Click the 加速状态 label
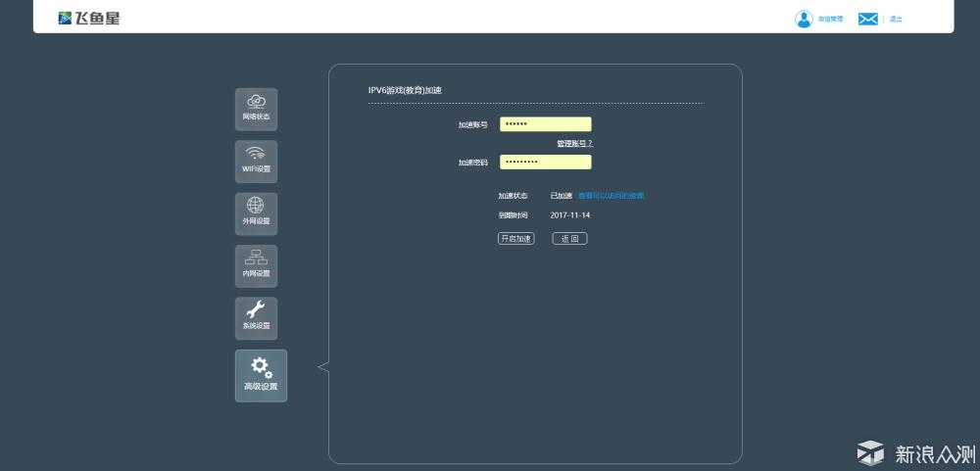Viewport: 980px width, 471px height. click(x=513, y=196)
